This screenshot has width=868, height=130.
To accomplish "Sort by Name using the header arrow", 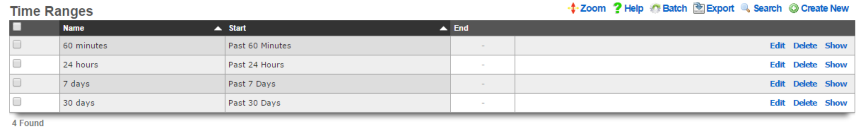I will point(218,29).
